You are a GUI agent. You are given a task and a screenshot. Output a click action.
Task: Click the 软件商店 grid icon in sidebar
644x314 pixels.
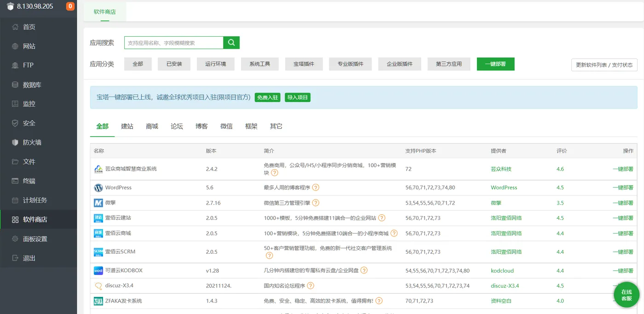[x=15, y=220]
